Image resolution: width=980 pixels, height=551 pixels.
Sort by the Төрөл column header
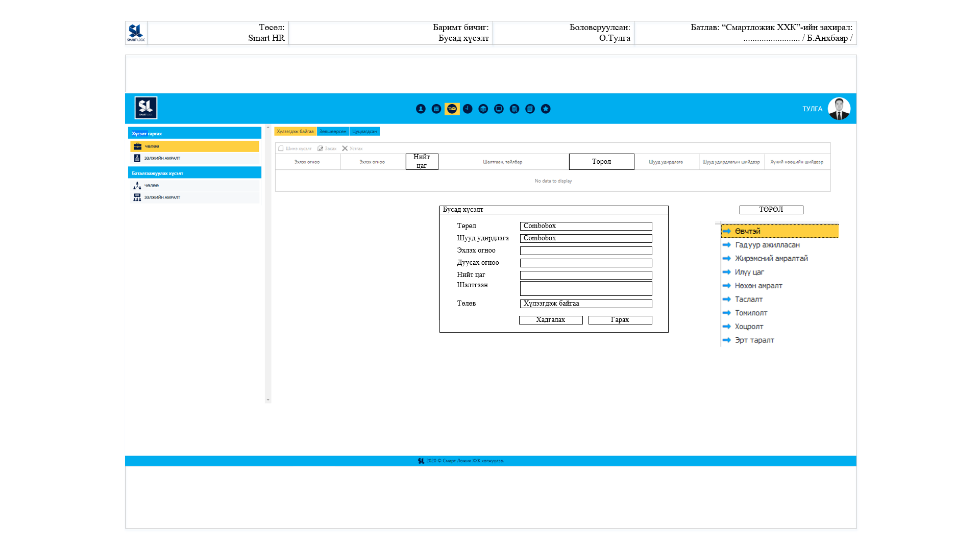pos(601,161)
